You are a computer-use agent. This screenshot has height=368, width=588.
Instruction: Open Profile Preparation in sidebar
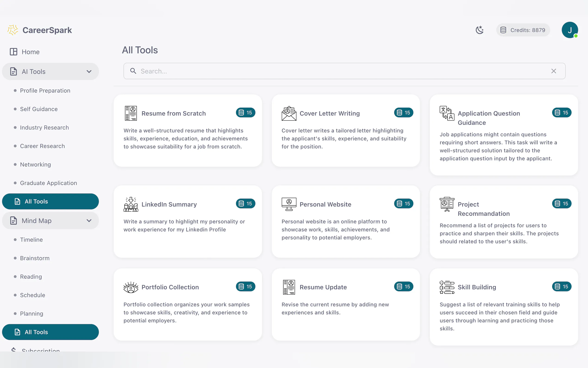coord(45,91)
